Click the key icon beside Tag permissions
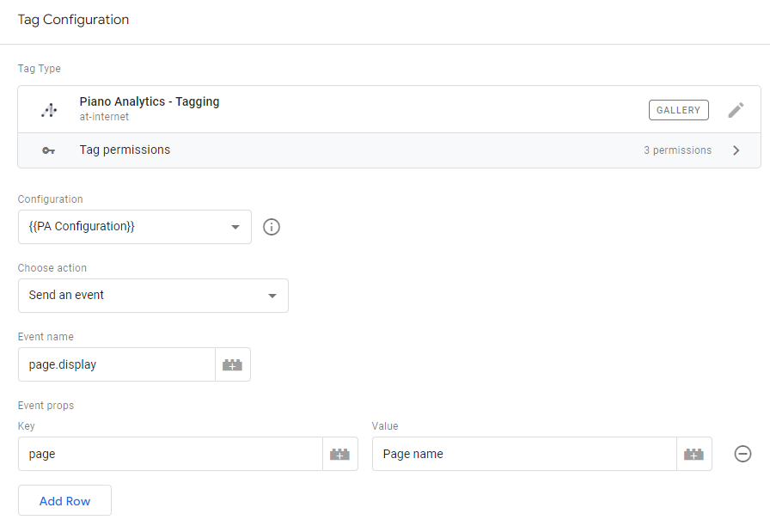The image size is (770, 532). click(49, 150)
